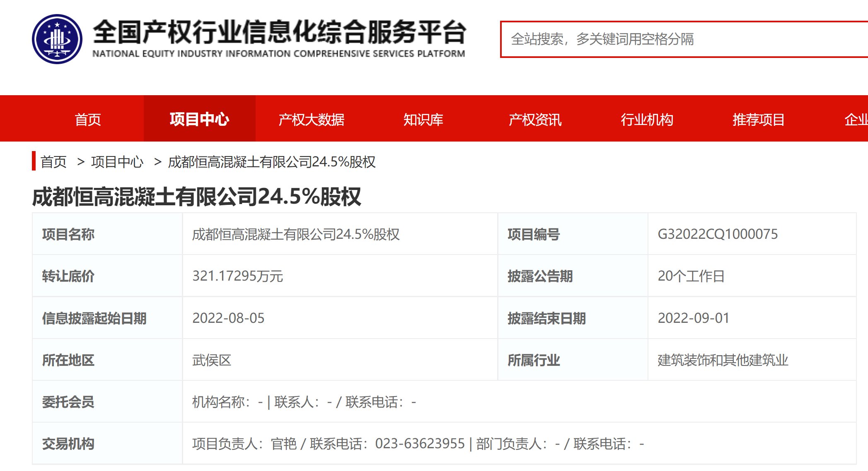Open the 行业机构 navigation tab
The height and width of the screenshot is (471, 868).
pos(647,119)
